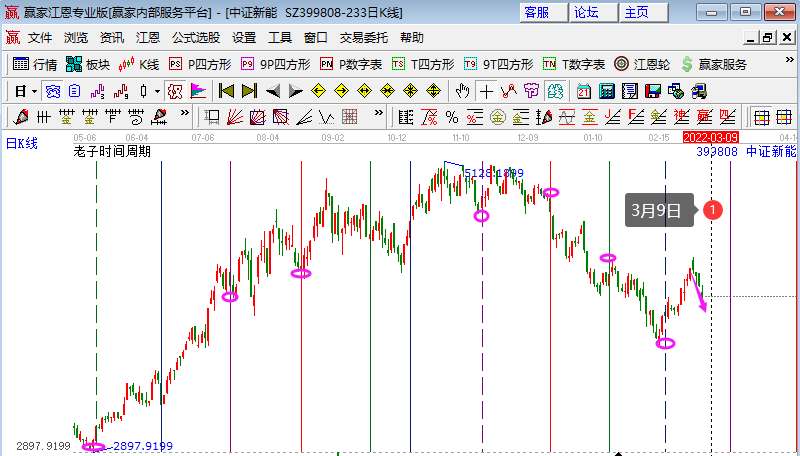This screenshot has height=456, width=800.
Task: Click the red floppy disk save icon
Action: point(653,92)
